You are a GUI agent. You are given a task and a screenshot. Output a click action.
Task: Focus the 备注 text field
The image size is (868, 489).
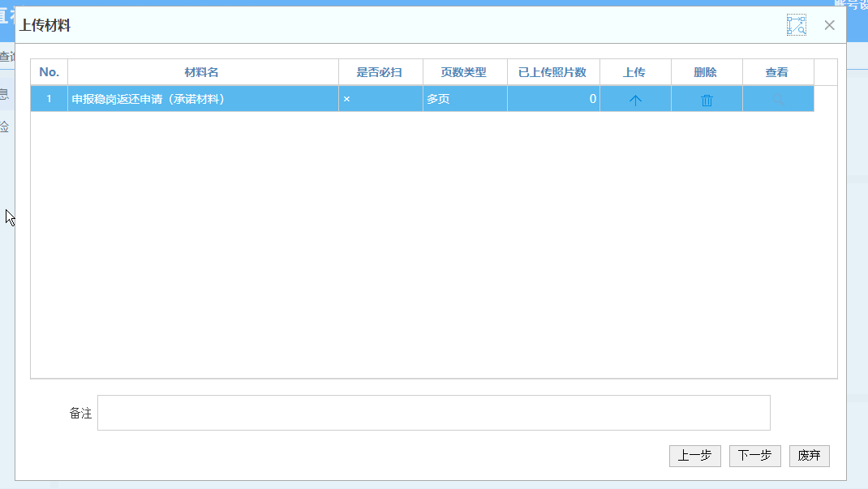(433, 413)
